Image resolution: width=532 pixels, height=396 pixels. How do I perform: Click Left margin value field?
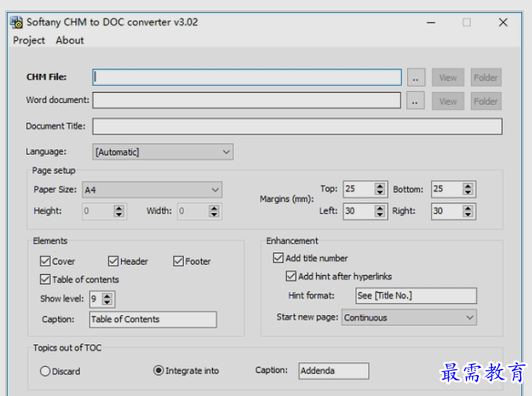359,211
